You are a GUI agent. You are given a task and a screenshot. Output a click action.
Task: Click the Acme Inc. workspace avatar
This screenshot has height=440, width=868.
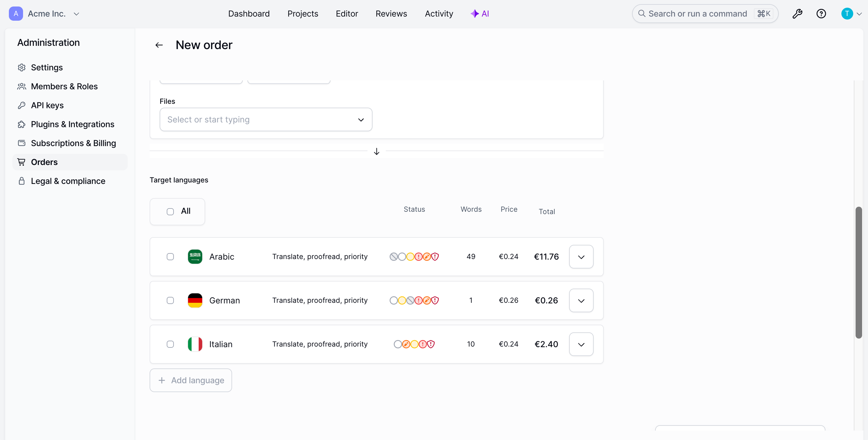pyautogui.click(x=16, y=14)
